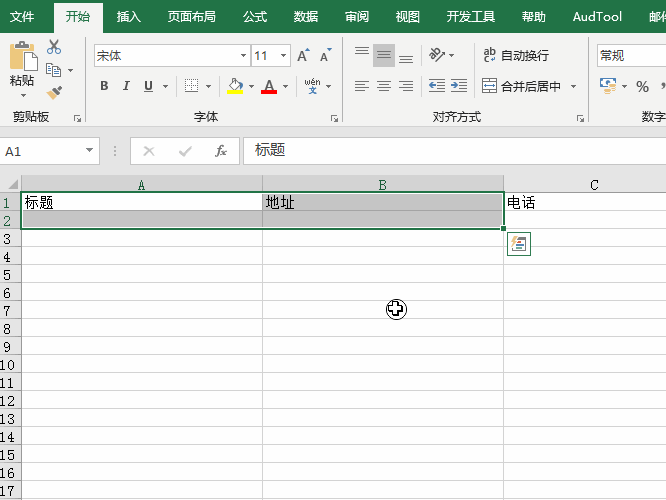666x500 pixels.
Task: Switch to the 插入 Insert tab
Action: 129,17
